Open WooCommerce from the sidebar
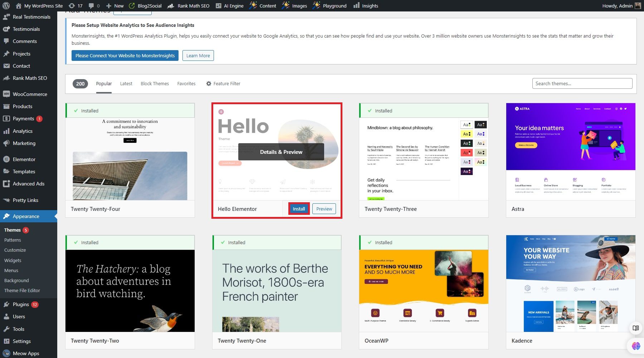Screen dimensions: 644x358 point(29,94)
